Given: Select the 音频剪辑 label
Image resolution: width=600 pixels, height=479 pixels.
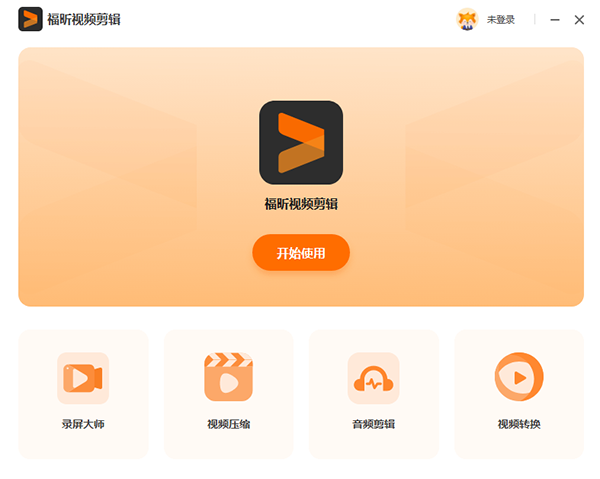Looking at the screenshot, I should pyautogui.click(x=373, y=424).
